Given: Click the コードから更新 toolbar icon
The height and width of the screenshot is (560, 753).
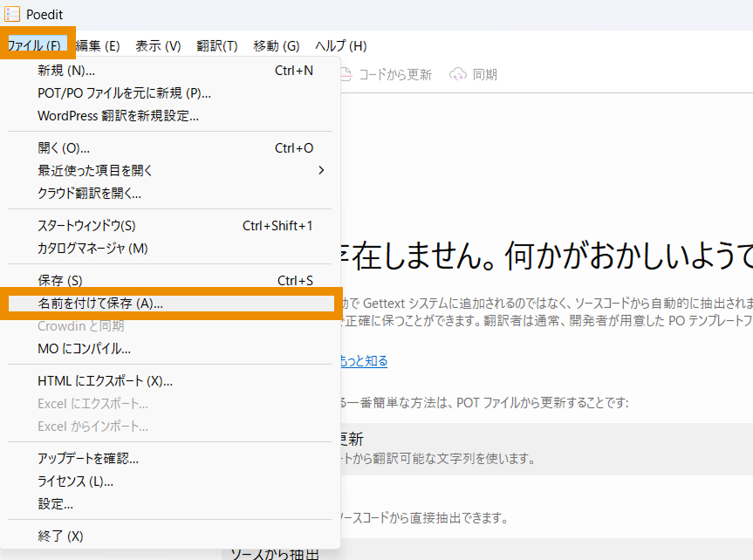Looking at the screenshot, I should [346, 75].
